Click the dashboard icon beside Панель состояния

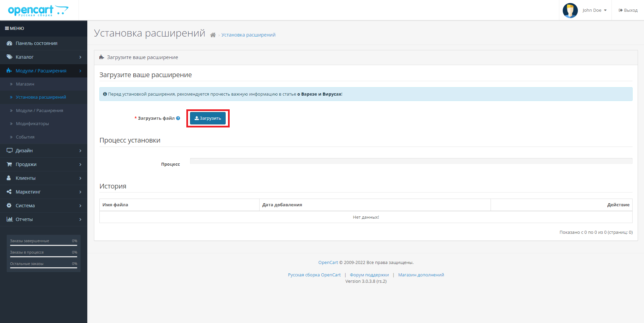9,43
